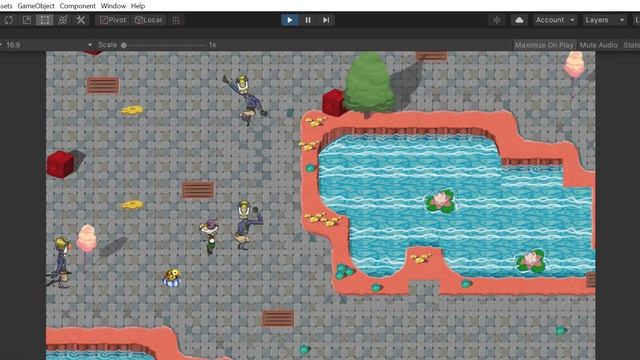
Task: Select the highlighted Rect tool
Action: [x=44, y=20]
